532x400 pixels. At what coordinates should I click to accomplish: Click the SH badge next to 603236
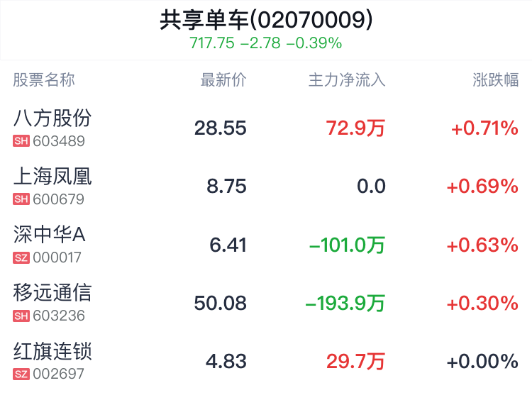(21, 316)
